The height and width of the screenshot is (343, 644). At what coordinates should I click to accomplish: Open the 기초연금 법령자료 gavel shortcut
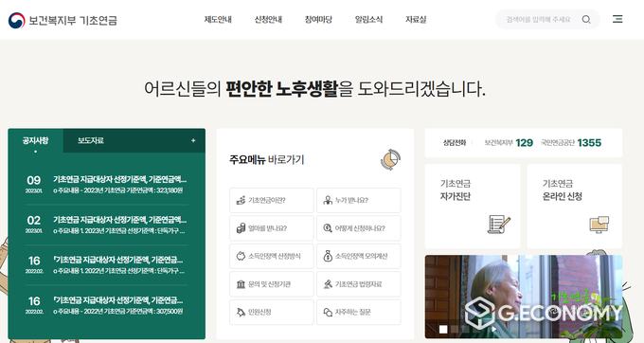tap(359, 284)
